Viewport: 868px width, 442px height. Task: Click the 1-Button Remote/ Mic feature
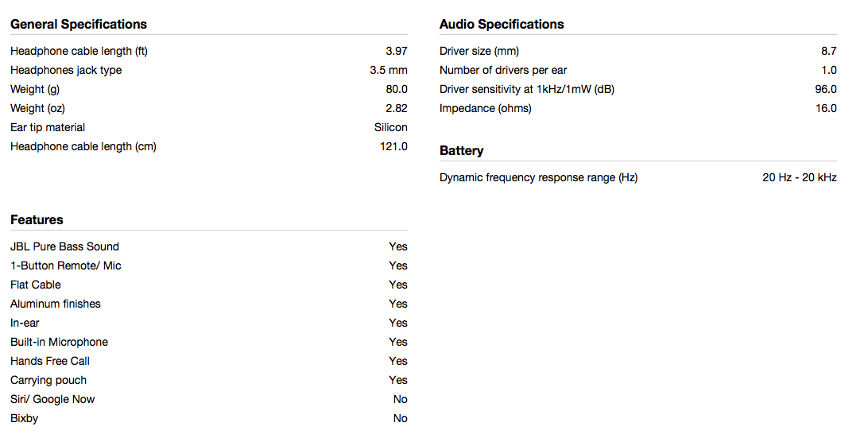[66, 266]
